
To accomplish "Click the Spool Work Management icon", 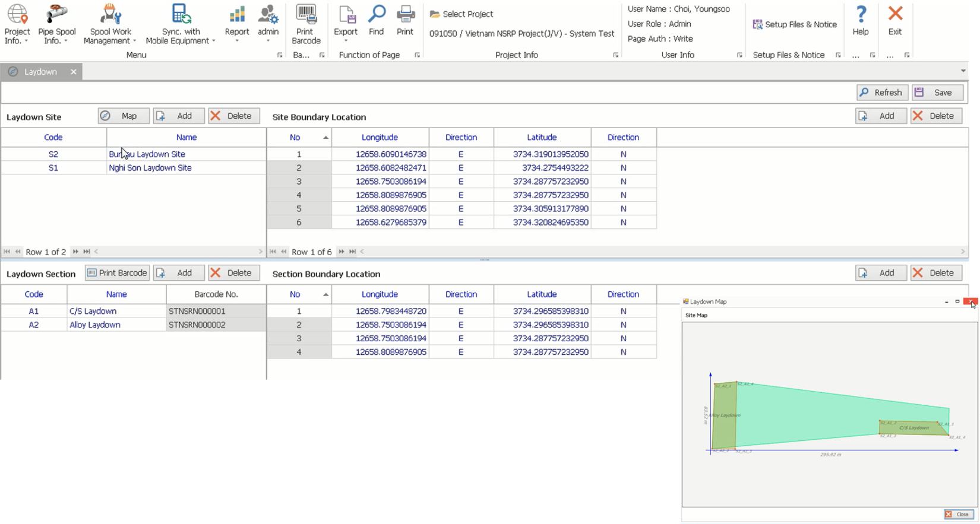I will coord(110,14).
